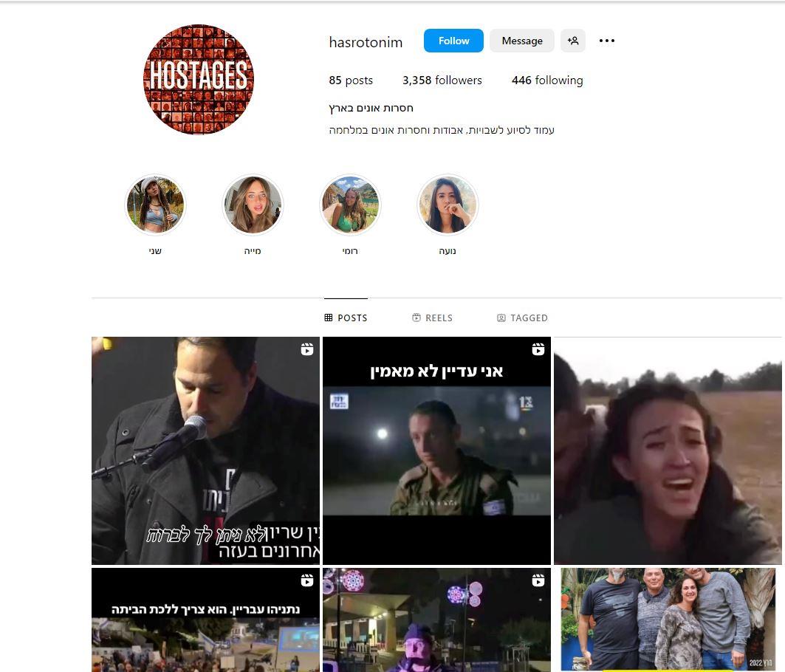
Task: View the 446 following list
Action: pyautogui.click(x=547, y=80)
